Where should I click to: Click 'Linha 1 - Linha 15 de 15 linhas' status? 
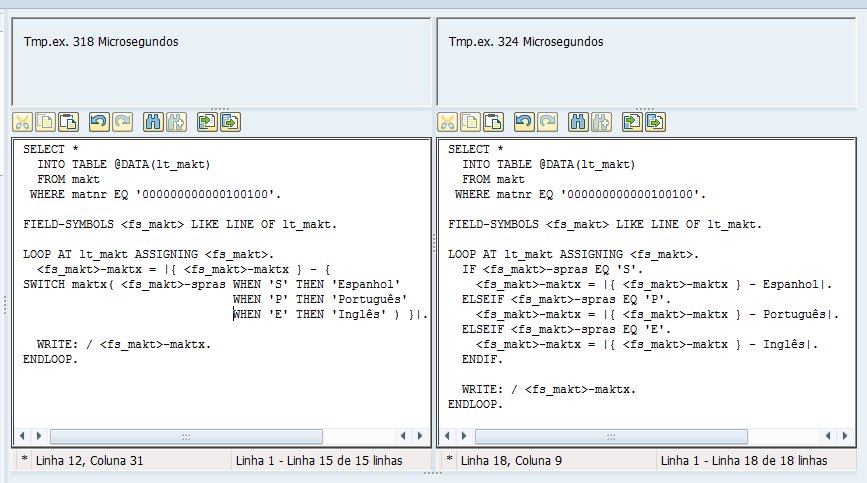[319, 460]
